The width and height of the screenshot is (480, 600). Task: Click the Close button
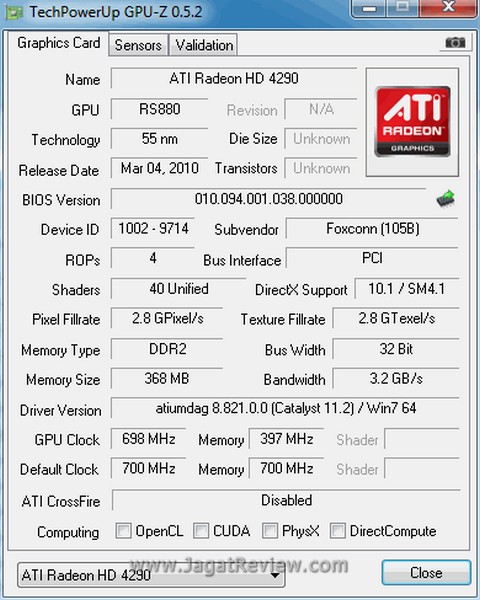coord(426,573)
